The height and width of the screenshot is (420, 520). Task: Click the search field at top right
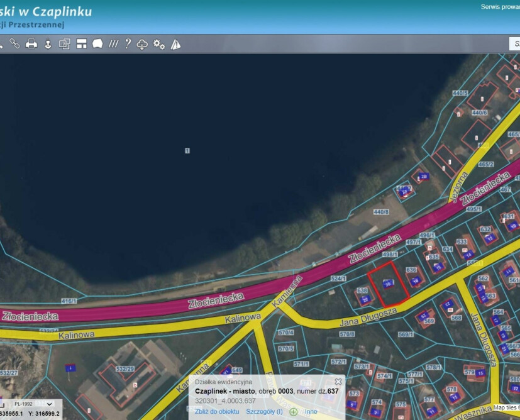tap(514, 43)
